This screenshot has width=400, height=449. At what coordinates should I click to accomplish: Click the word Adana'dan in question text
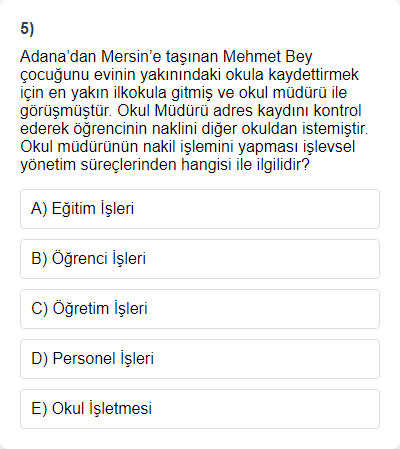point(58,57)
